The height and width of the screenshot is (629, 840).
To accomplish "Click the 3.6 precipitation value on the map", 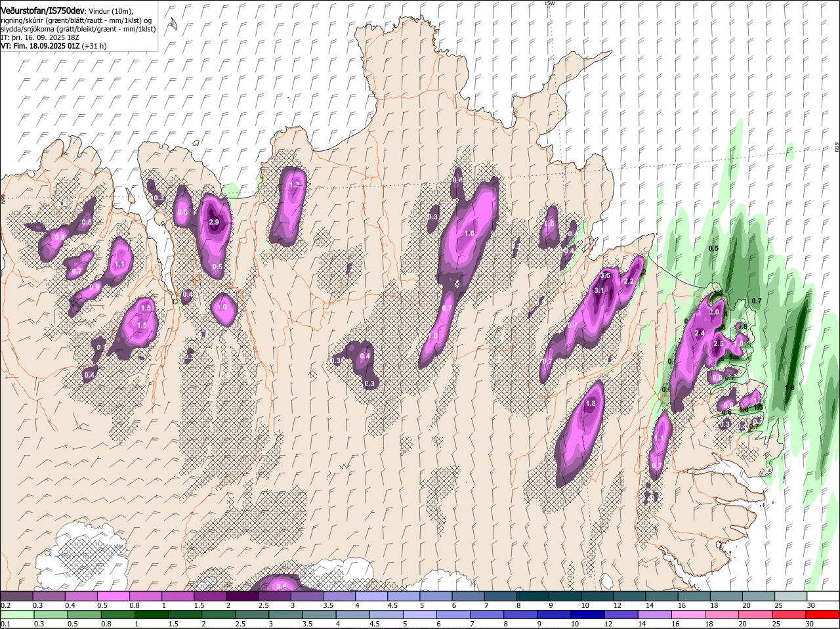I will click(x=606, y=276).
